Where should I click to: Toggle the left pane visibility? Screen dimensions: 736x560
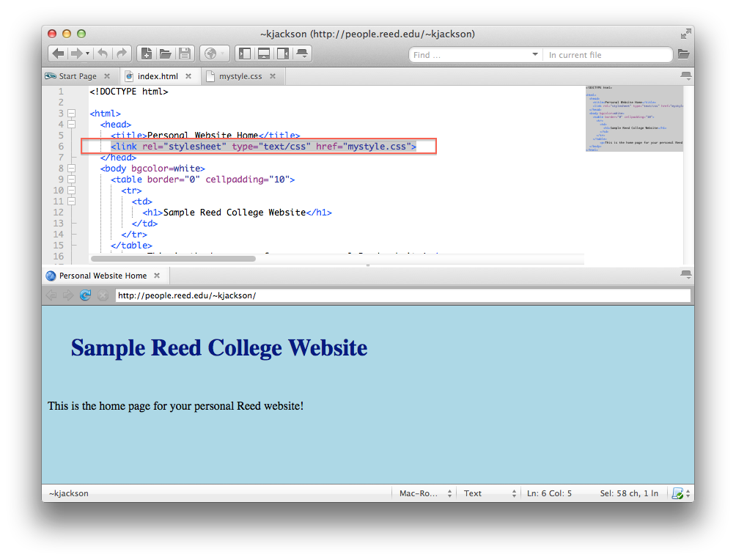245,54
